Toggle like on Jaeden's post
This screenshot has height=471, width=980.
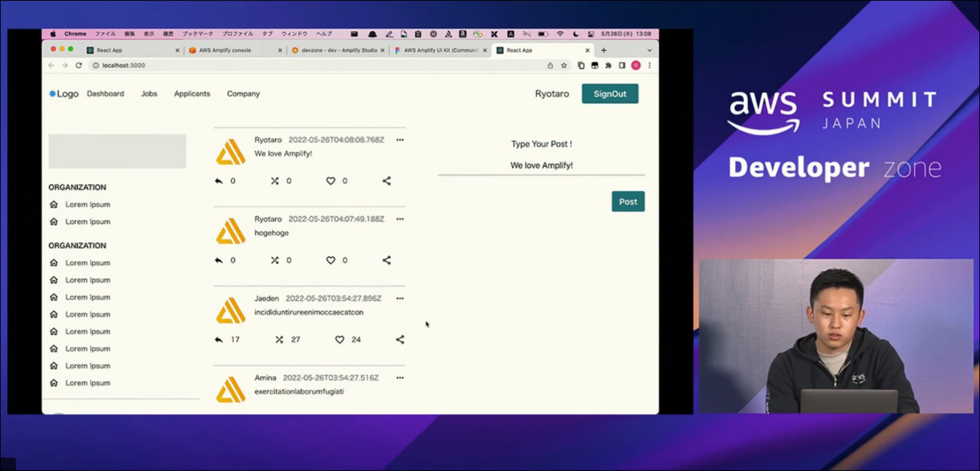tap(340, 339)
